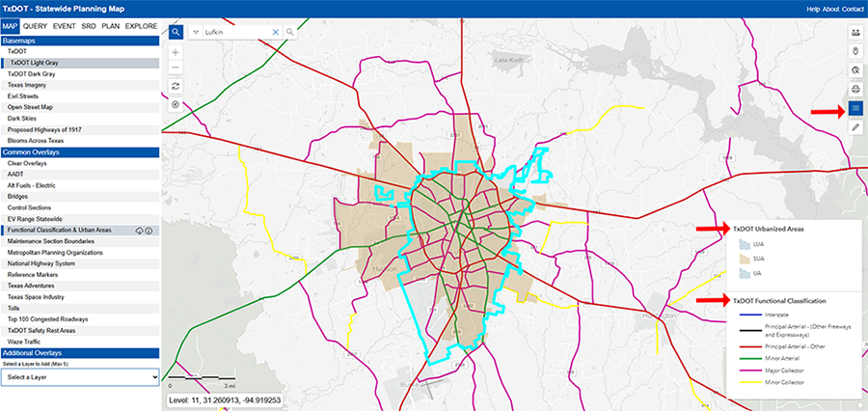
Task: Click inside the Lufkin search field
Action: (236, 32)
